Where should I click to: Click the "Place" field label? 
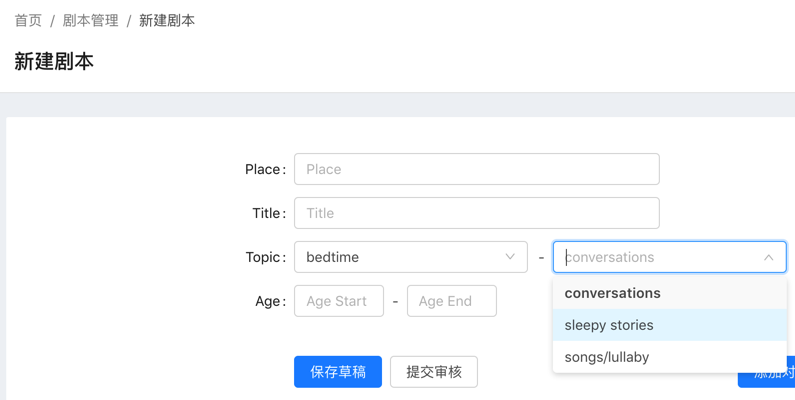[263, 169]
